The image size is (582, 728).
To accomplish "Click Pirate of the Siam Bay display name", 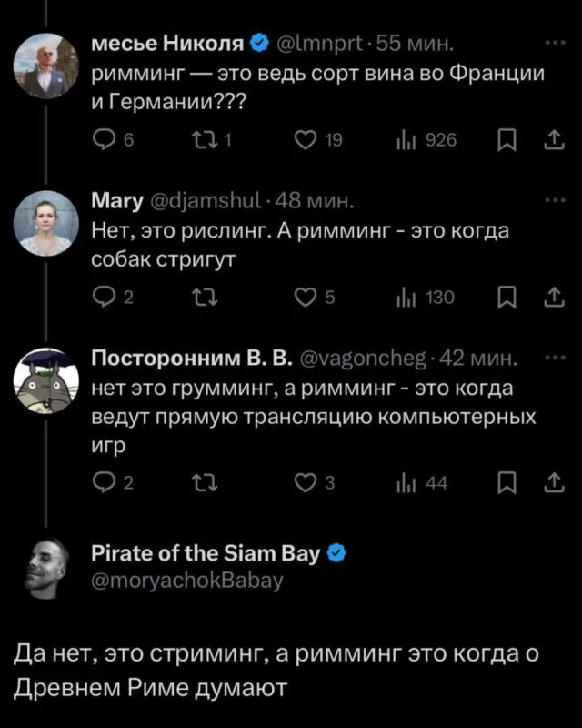I will (x=206, y=552).
